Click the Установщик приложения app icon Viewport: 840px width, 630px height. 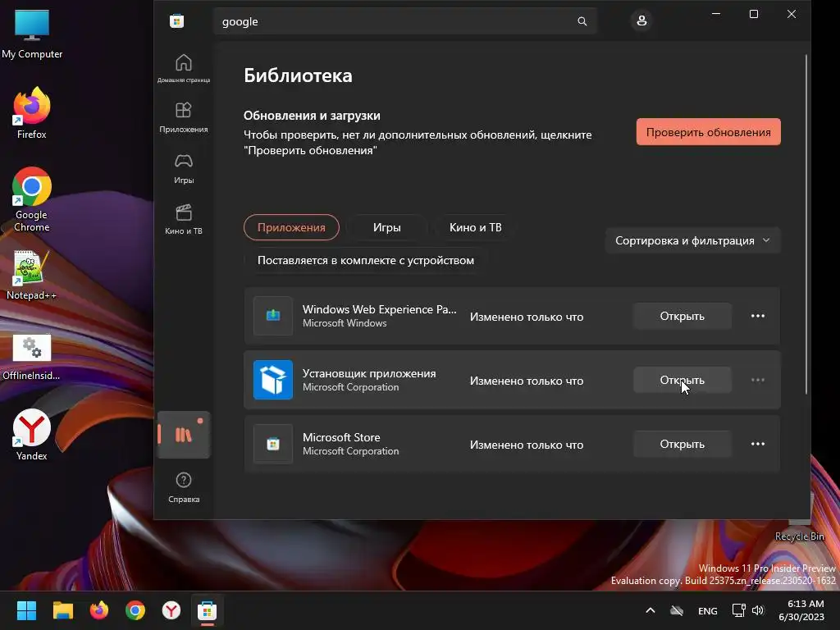(273, 380)
